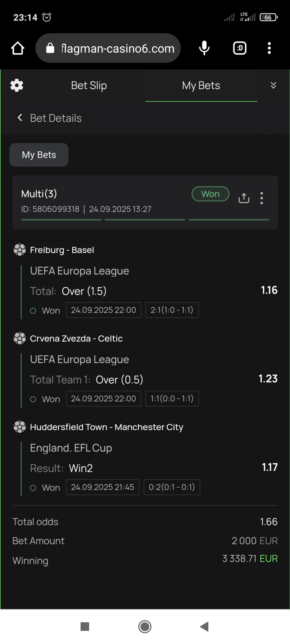The height and width of the screenshot is (644, 290).
Task: Open Huddersfield Town - Manchester City match
Action: pyautogui.click(x=107, y=427)
